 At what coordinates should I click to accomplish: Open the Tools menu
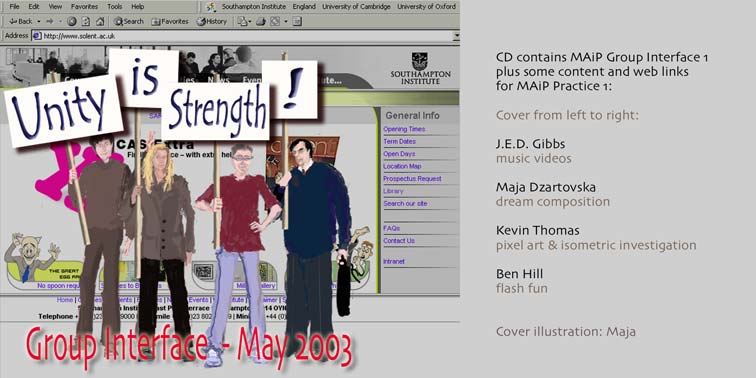point(115,7)
